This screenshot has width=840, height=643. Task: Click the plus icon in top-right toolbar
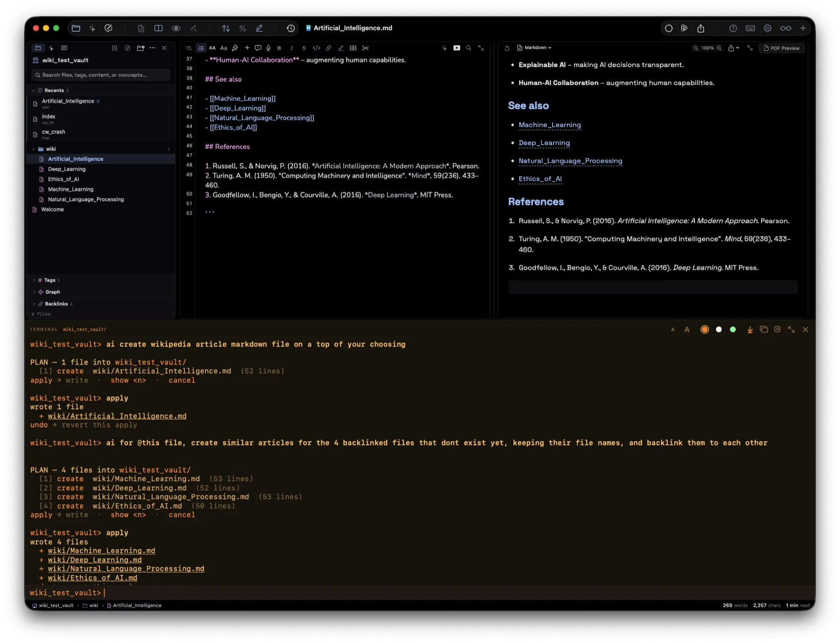pos(803,28)
